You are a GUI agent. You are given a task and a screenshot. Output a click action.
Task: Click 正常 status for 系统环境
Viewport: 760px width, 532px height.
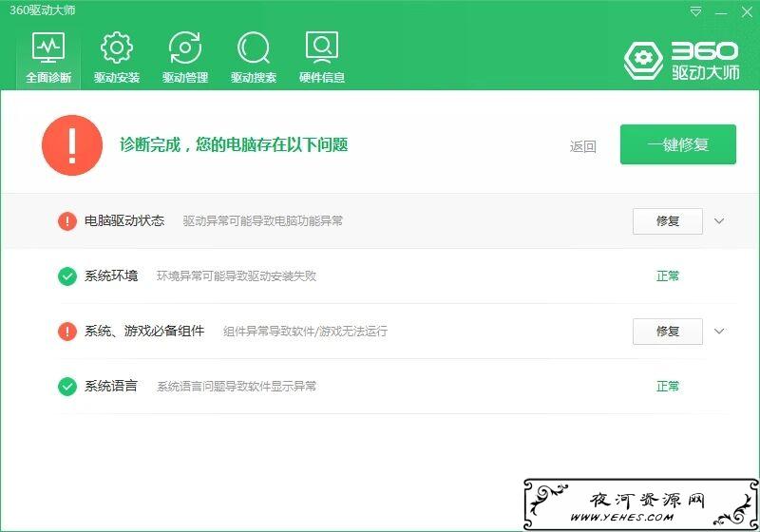[x=668, y=276]
